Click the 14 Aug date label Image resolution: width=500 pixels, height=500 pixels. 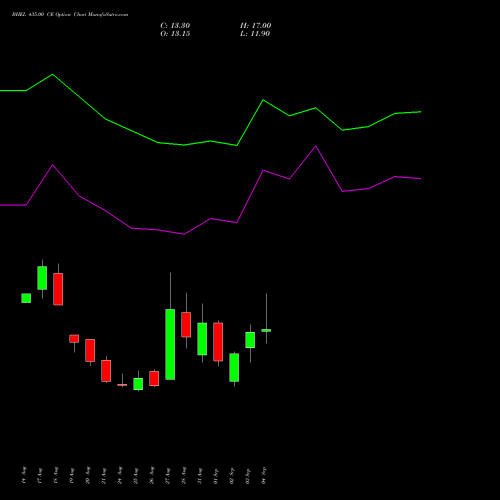[24, 475]
